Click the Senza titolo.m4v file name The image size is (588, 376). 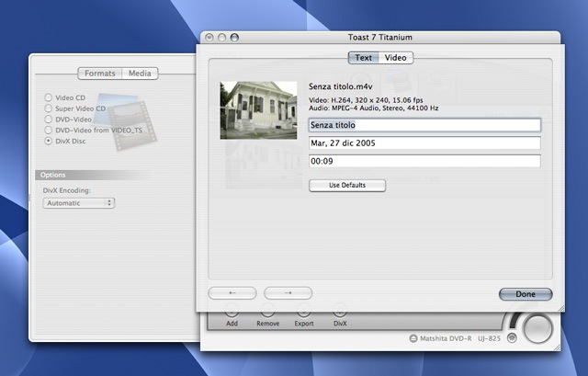[x=341, y=86]
